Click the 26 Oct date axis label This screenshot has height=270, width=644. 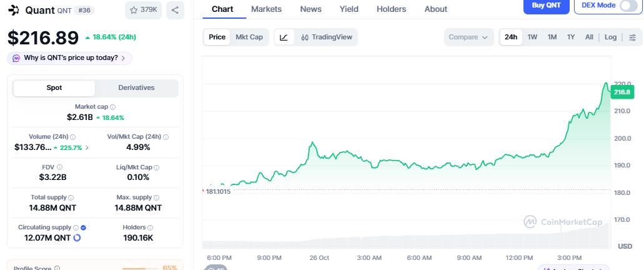pyautogui.click(x=319, y=257)
